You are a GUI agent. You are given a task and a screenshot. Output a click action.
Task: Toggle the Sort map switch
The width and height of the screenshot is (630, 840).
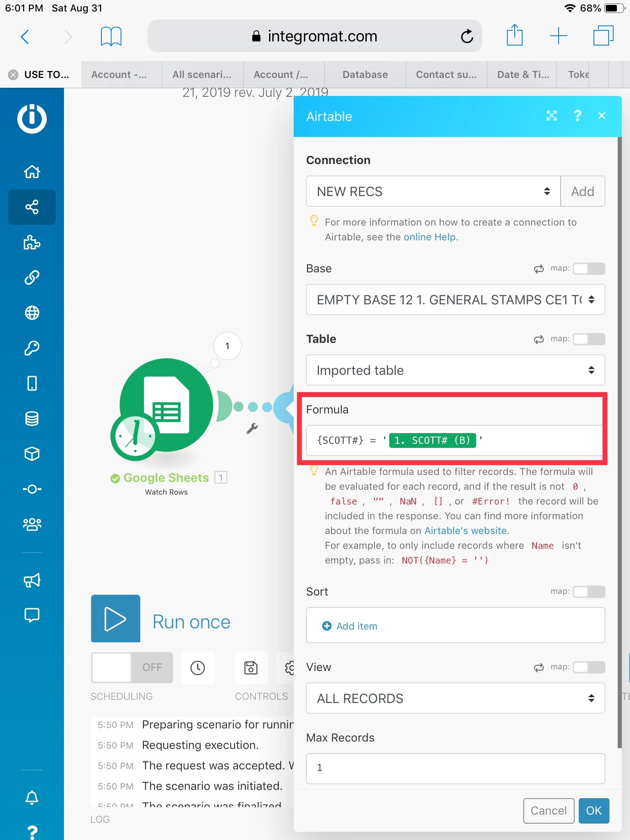[x=589, y=592]
